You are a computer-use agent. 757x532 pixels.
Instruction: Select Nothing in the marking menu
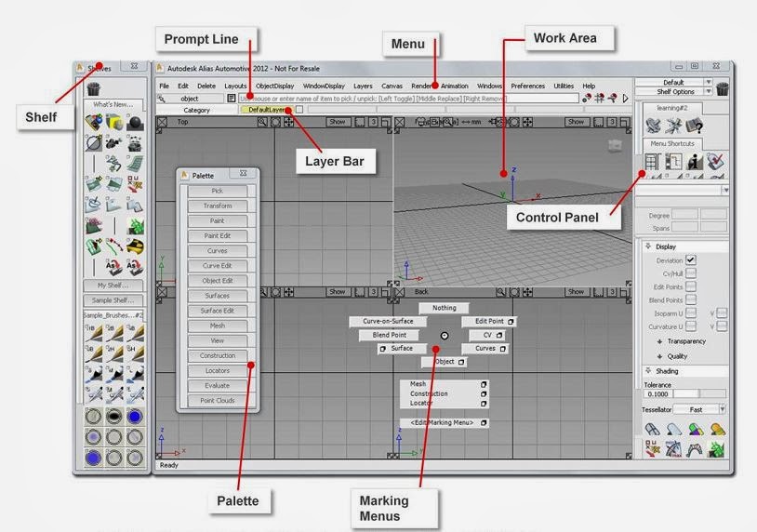coord(445,308)
